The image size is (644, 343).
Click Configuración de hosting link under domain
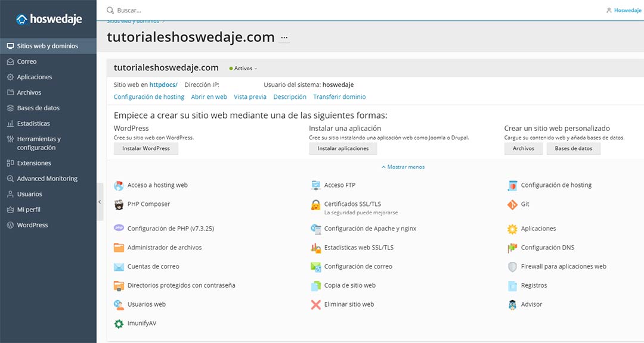pyautogui.click(x=149, y=97)
